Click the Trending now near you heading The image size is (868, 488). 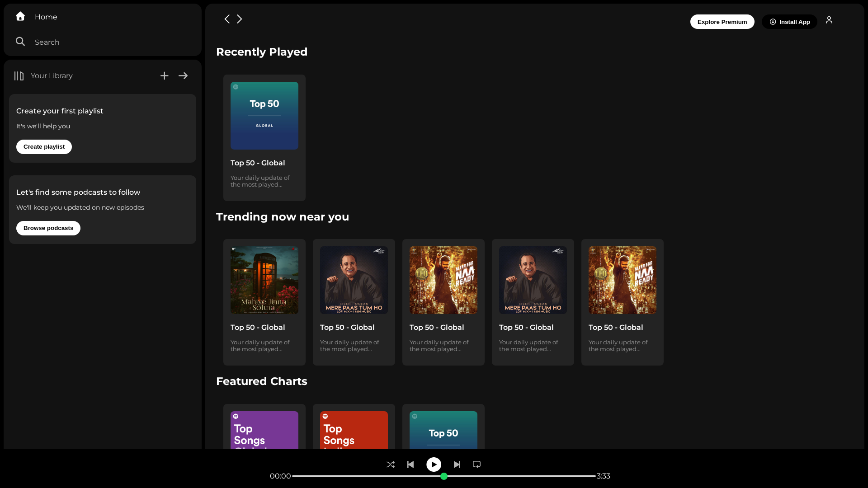tap(283, 217)
